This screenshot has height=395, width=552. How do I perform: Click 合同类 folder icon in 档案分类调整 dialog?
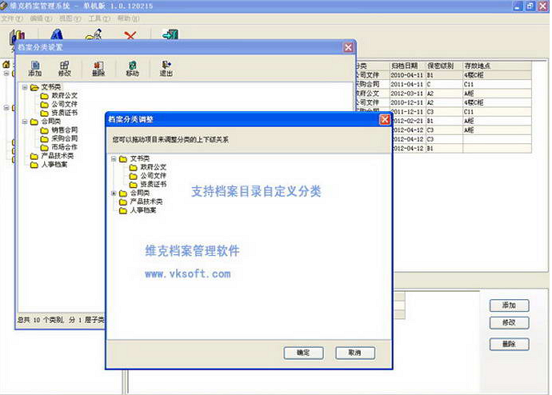click(x=123, y=193)
